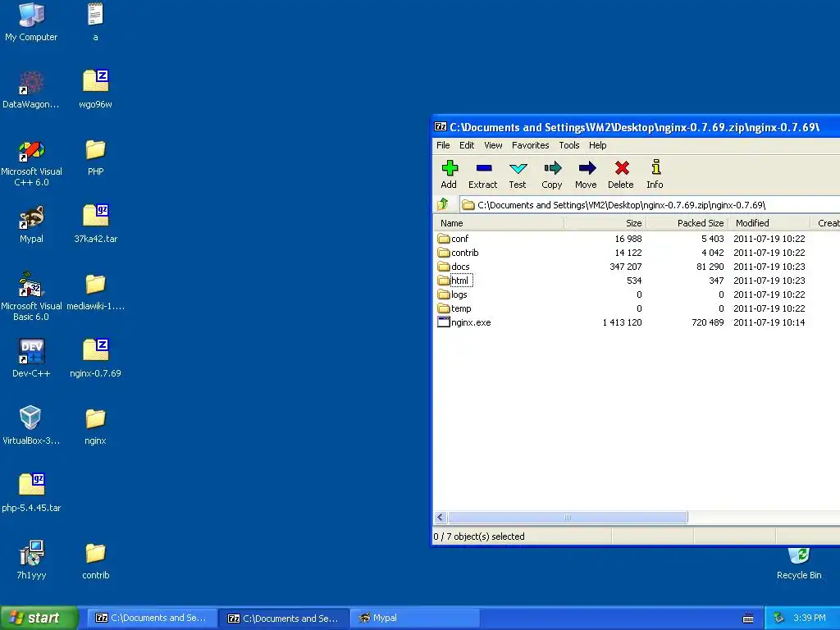Switch to first 7-Zip taskbar button

(x=151, y=619)
